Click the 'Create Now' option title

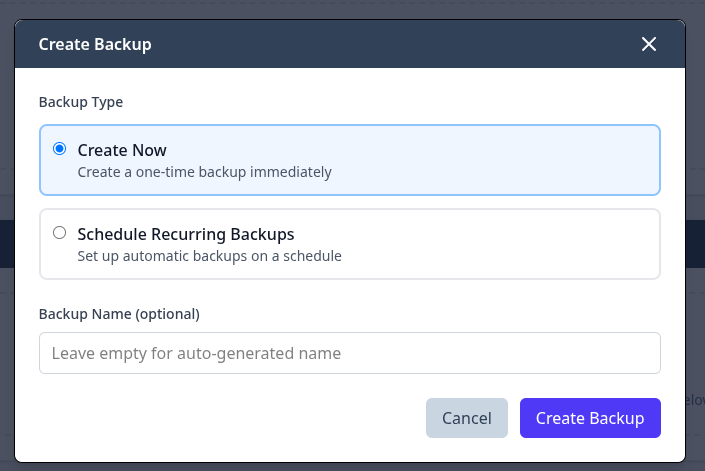pyautogui.click(x=122, y=150)
